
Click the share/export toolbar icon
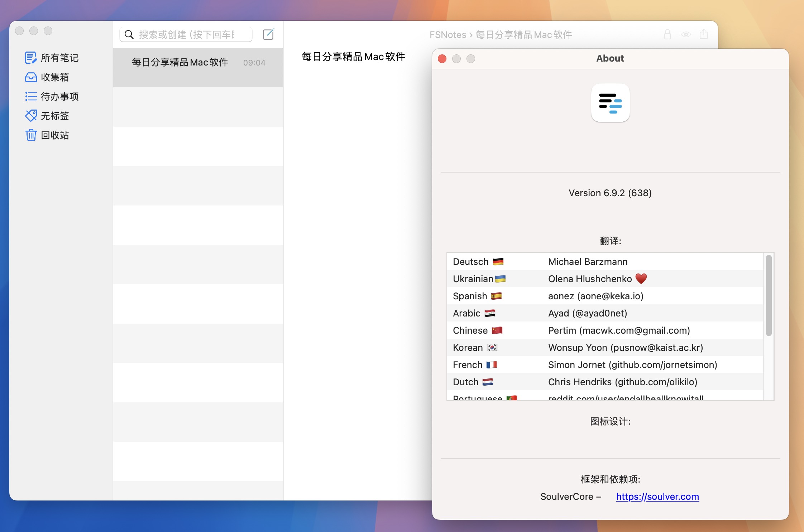click(703, 34)
